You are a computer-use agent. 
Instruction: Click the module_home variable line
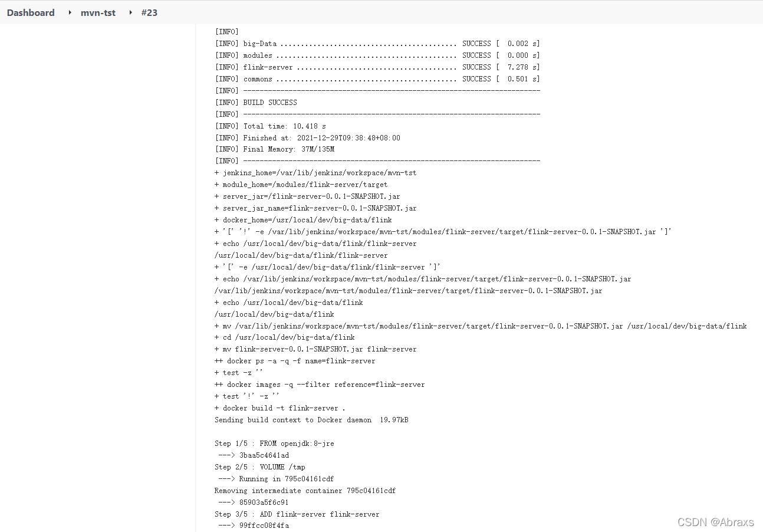[301, 185]
